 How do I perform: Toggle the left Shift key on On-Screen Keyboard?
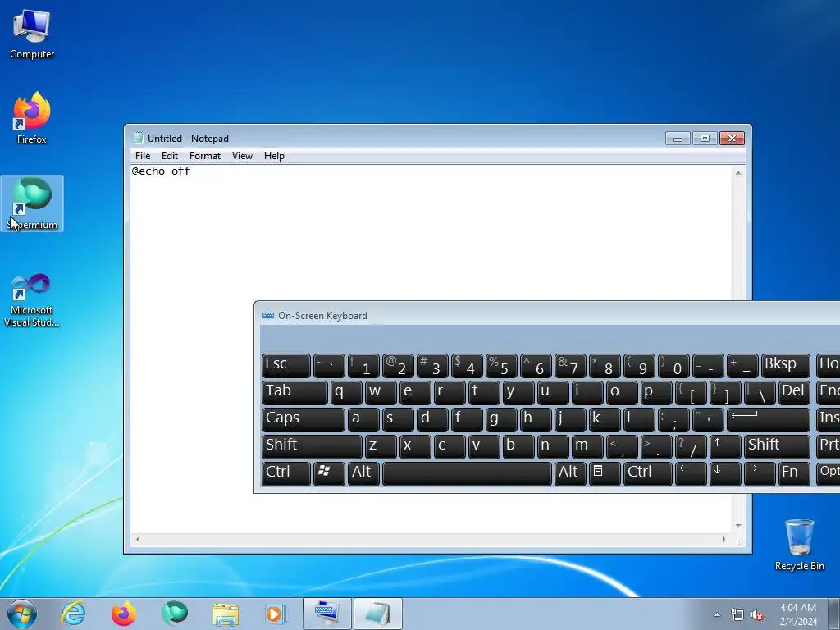click(312, 446)
